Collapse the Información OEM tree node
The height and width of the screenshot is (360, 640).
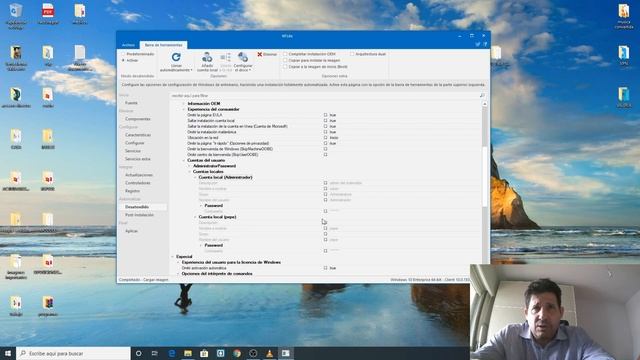pos(184,104)
